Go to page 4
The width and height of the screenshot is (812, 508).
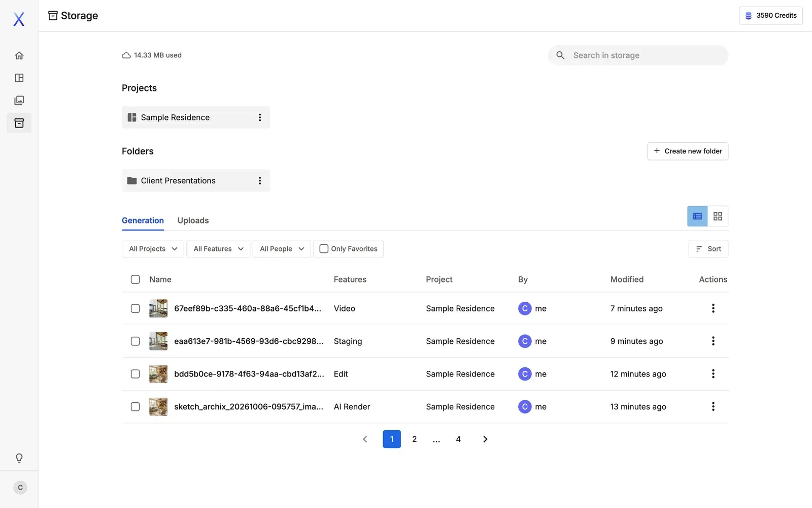(x=458, y=439)
